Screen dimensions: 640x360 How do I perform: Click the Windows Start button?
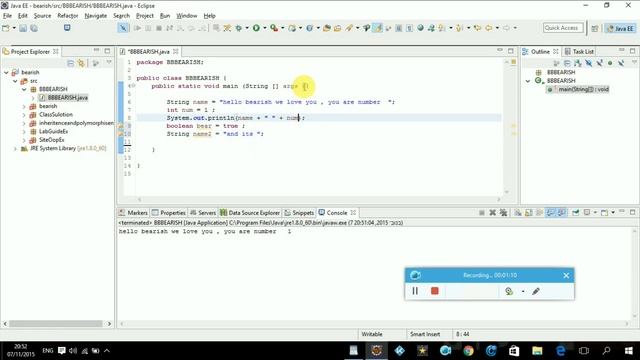629,351
